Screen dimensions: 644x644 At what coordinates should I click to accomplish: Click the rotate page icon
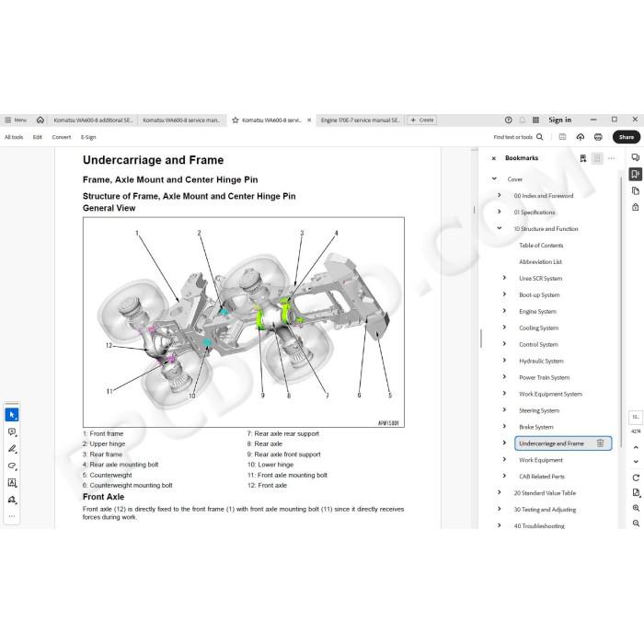click(x=636, y=477)
